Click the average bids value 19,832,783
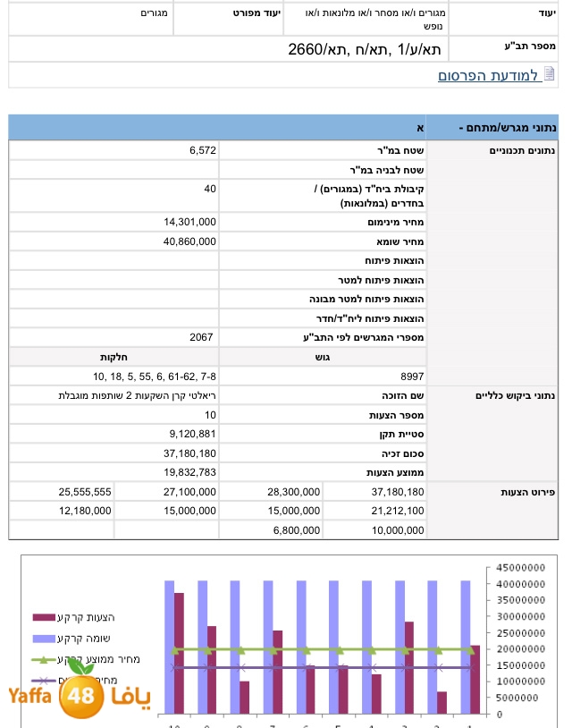Viewport: 572px width, 728px height. tap(189, 472)
